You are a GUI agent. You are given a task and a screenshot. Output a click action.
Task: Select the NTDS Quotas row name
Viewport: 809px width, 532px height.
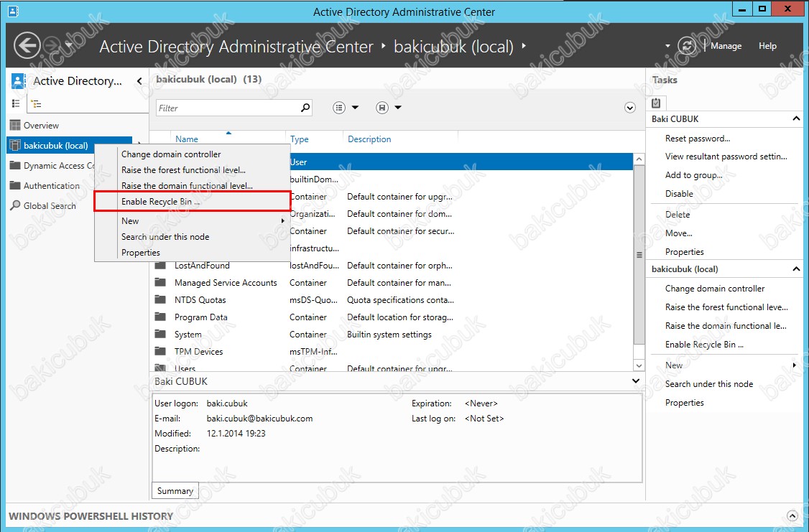200,300
